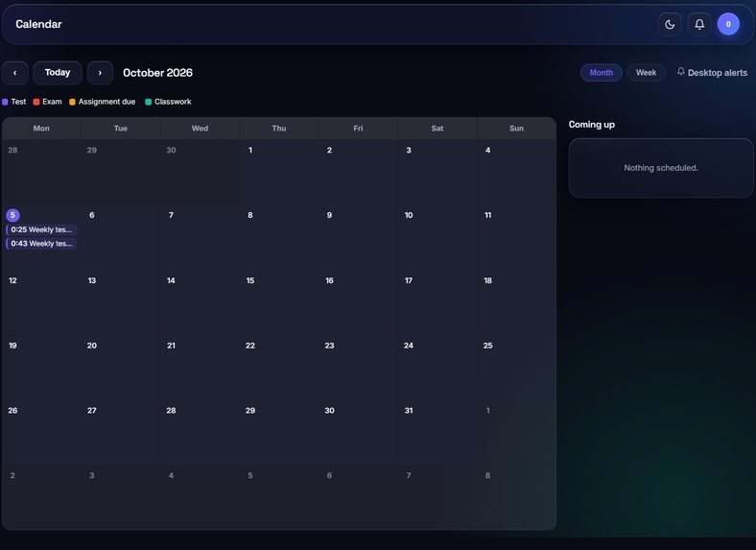Click the Mon column header
This screenshot has width=756, height=550.
pyautogui.click(x=41, y=129)
